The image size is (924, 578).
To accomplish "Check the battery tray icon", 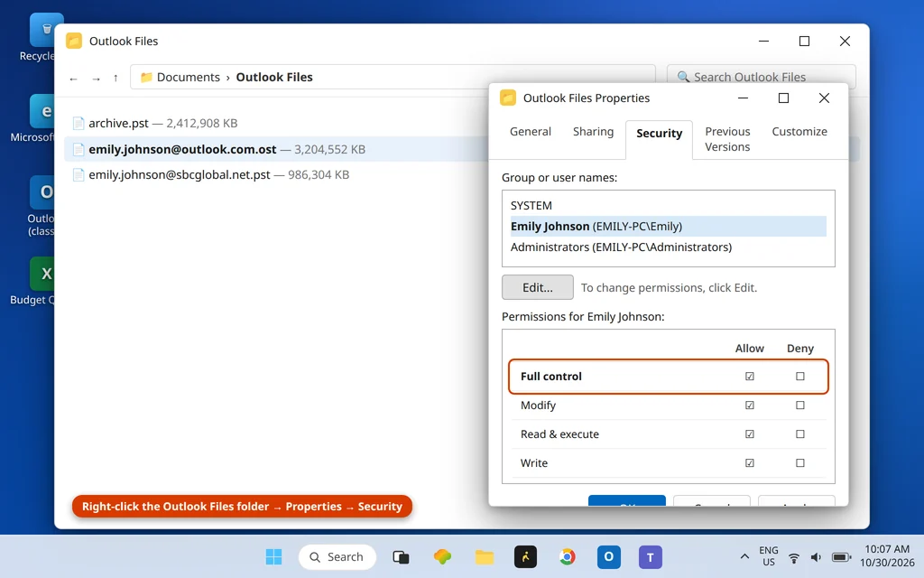I will (x=842, y=557).
